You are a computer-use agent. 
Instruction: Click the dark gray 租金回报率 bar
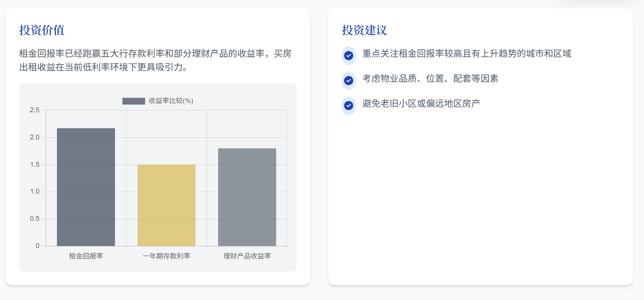click(x=86, y=187)
